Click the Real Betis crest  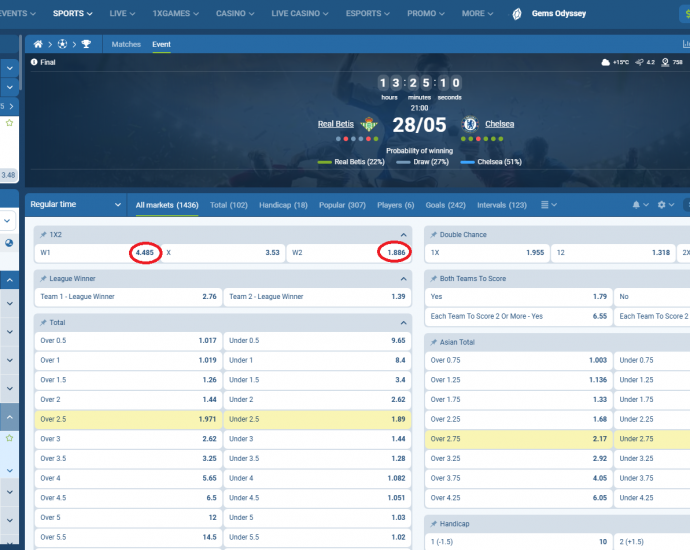pyautogui.click(x=369, y=124)
